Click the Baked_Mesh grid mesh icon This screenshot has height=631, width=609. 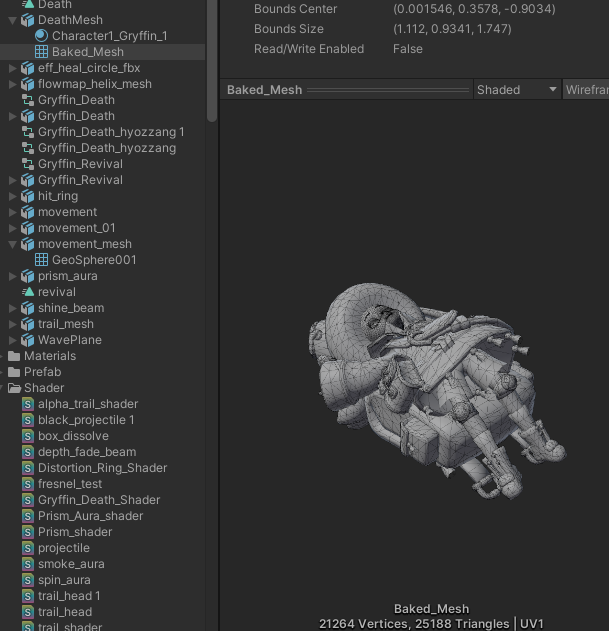(x=41, y=52)
